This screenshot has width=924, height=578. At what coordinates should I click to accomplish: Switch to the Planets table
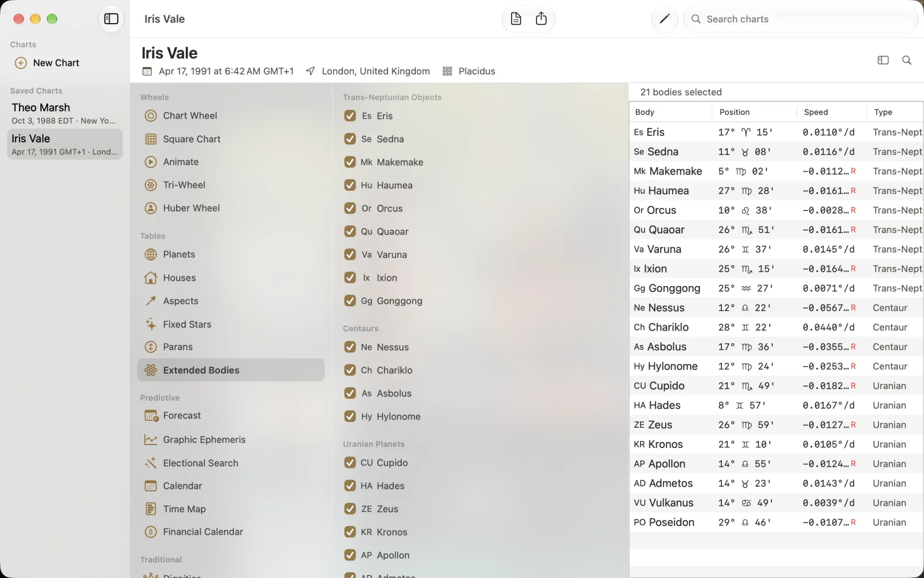coord(231,254)
